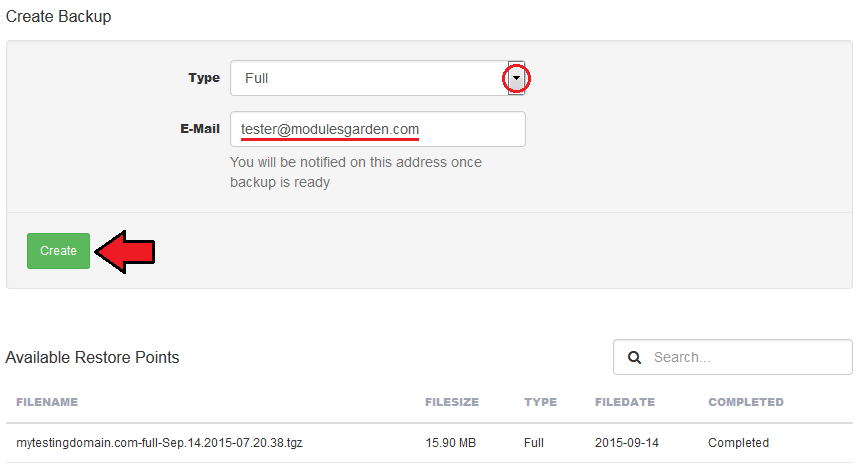864x467 pixels.
Task: Sort by TYPE column header
Action: click(541, 402)
